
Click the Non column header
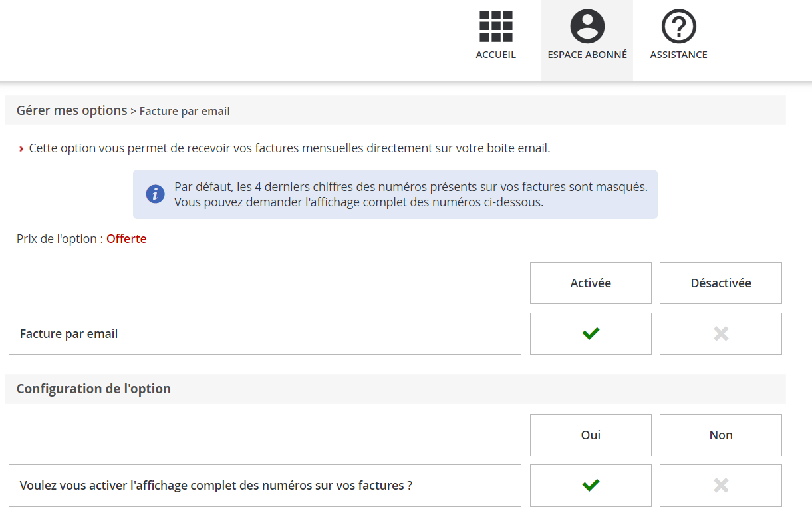(x=721, y=435)
